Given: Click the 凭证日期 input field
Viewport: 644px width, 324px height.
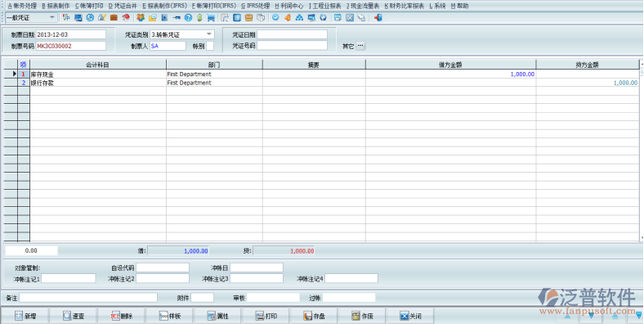Looking at the screenshot, I should click(x=292, y=34).
